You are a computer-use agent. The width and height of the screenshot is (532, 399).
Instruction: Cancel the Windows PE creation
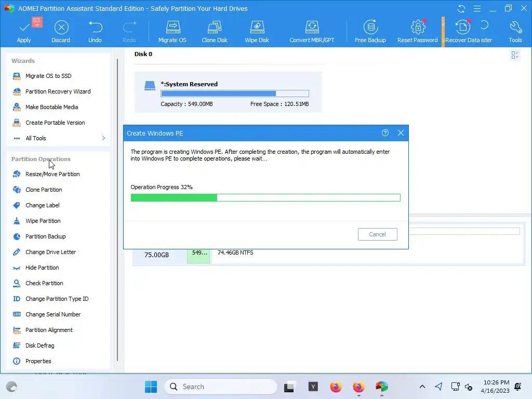click(377, 234)
